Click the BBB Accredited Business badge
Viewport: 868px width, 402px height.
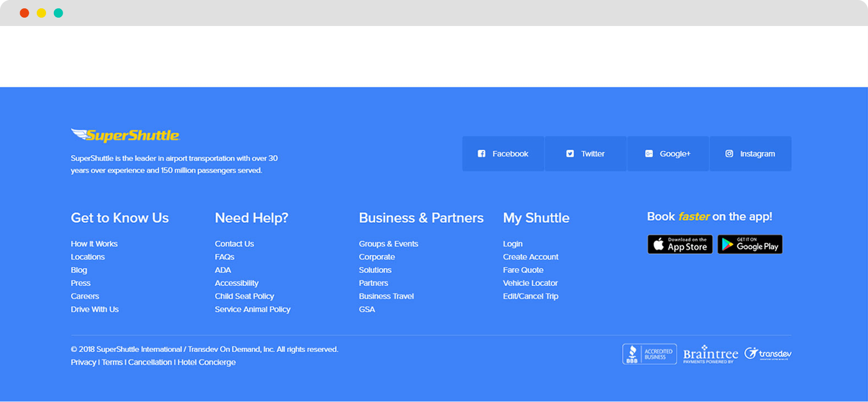tap(650, 354)
